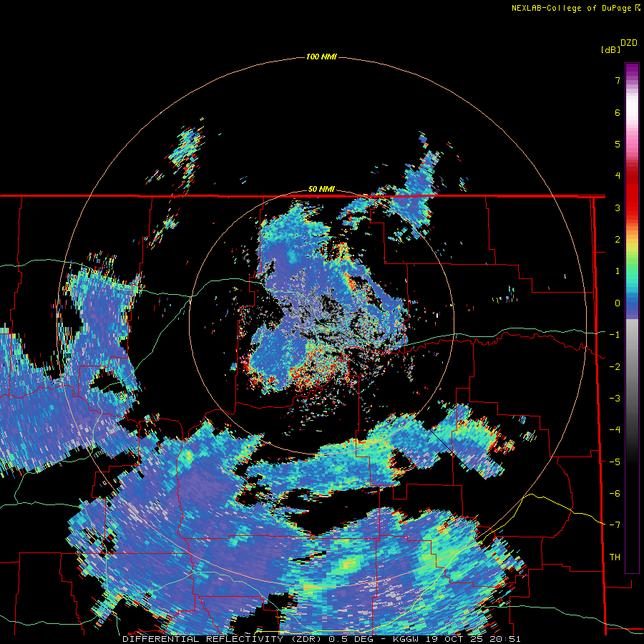Click the 2 value on the color scale
The width and height of the screenshot is (644, 644).
(618, 240)
